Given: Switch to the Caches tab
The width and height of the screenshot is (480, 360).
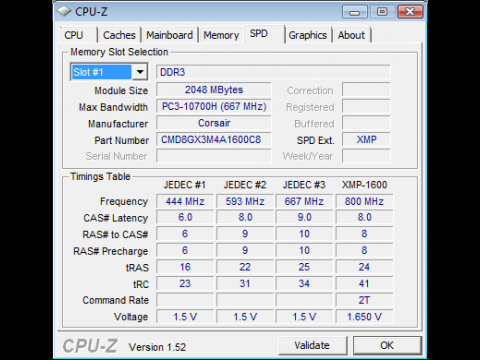Looking at the screenshot, I should click(x=119, y=35).
